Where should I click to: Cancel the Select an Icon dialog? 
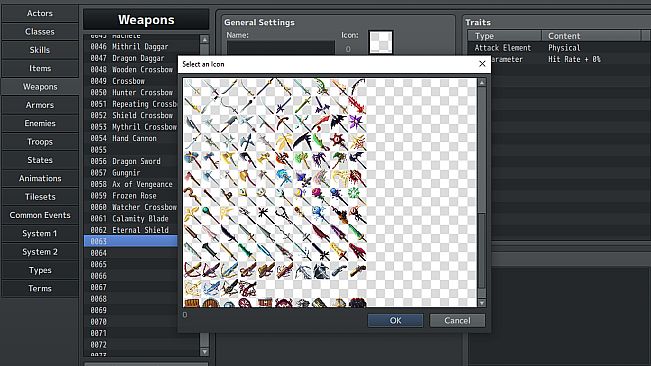coord(457,320)
